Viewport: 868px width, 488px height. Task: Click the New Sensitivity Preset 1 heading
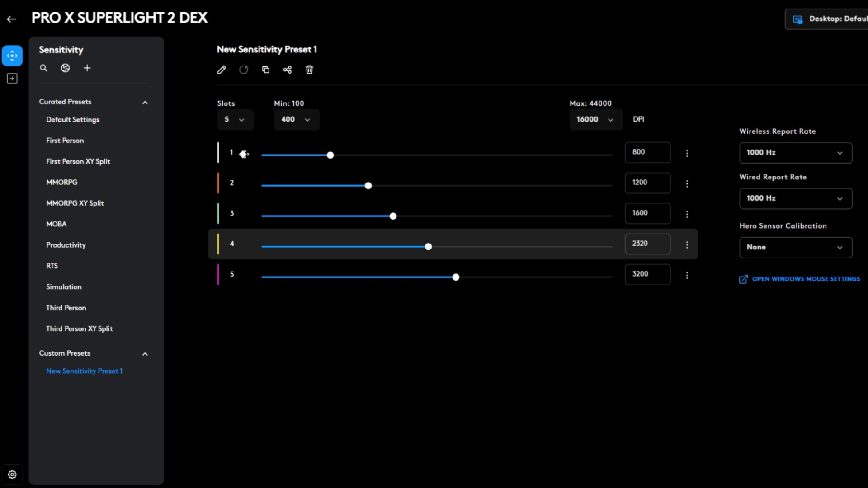coord(267,49)
